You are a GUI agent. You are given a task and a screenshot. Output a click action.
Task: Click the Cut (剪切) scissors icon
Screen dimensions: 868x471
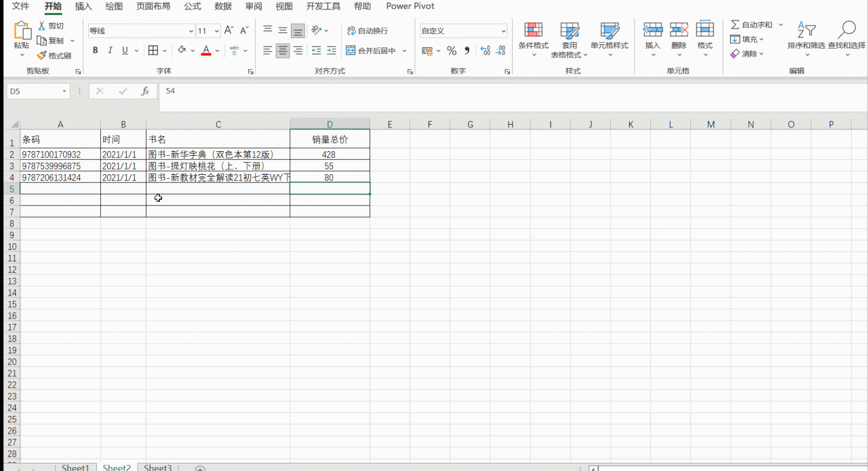(x=42, y=26)
